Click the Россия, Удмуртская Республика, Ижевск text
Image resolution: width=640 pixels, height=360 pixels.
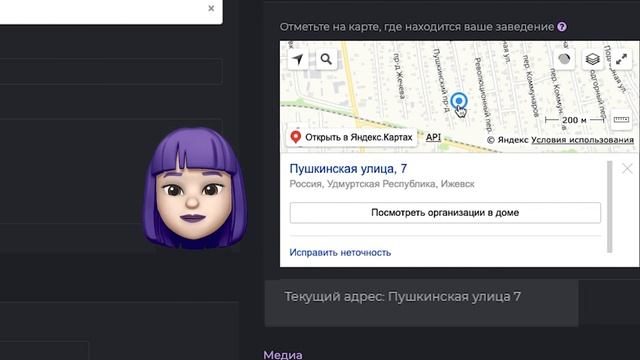[382, 184]
